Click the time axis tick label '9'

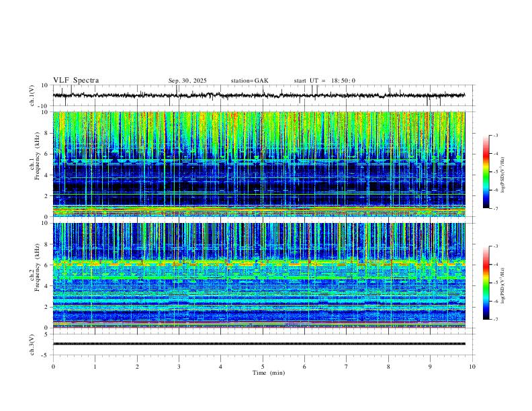coord(430,367)
